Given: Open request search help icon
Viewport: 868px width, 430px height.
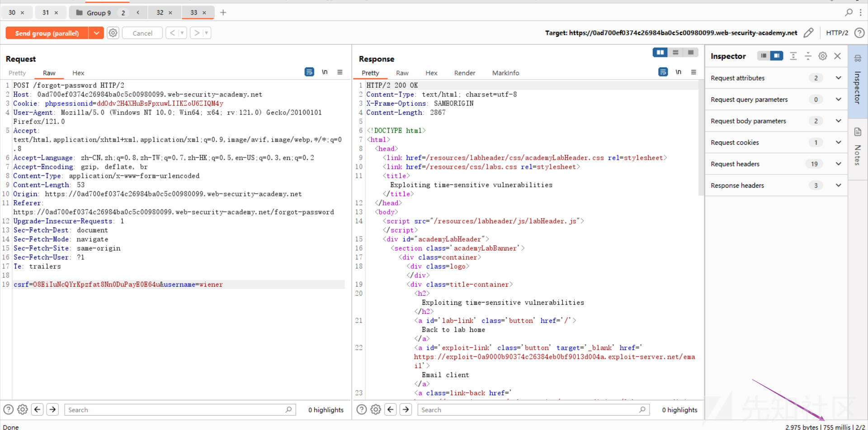Looking at the screenshot, I should pyautogui.click(x=8, y=410).
